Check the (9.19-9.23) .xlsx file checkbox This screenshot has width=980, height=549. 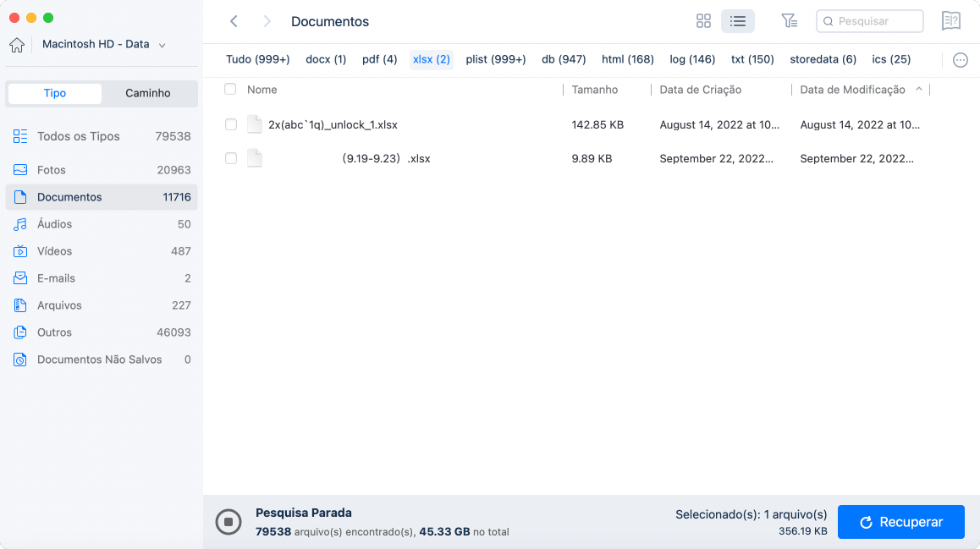231,159
